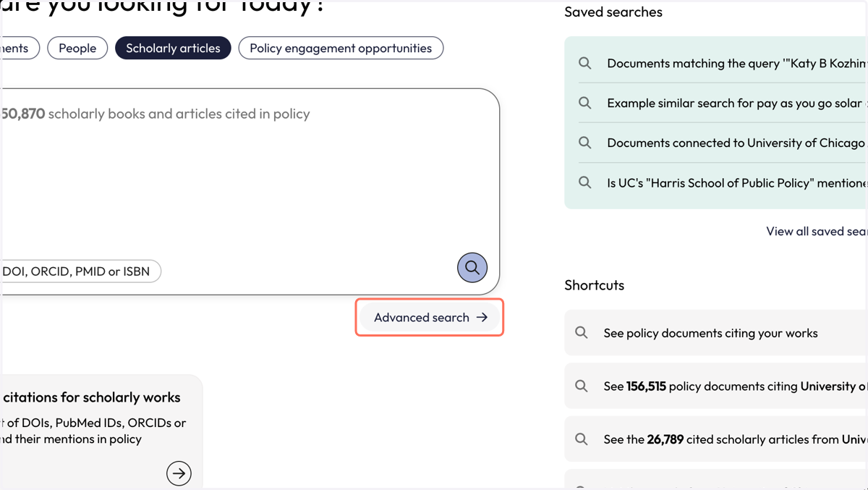
Task: Open shortcut See policy documents citing your works
Action: click(x=716, y=333)
